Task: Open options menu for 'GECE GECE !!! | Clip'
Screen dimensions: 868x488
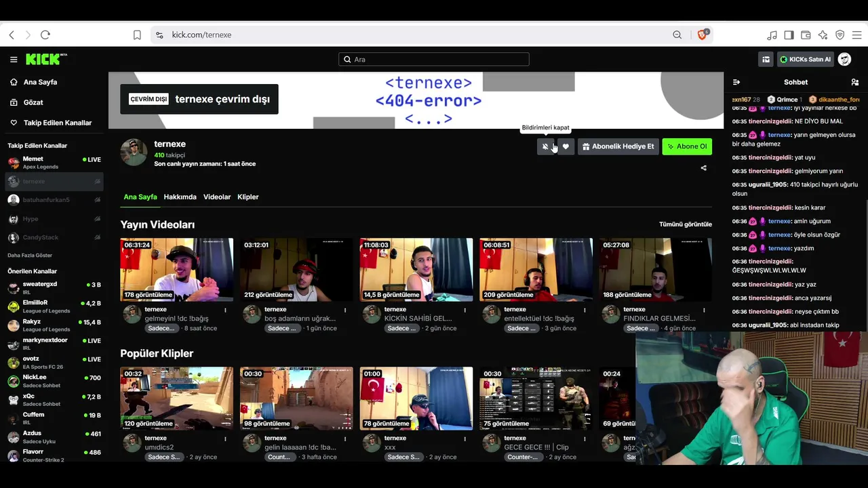Action: pos(585,439)
